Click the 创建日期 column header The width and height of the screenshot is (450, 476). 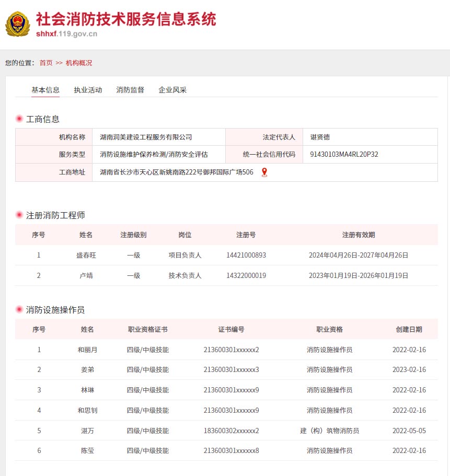pos(409,329)
